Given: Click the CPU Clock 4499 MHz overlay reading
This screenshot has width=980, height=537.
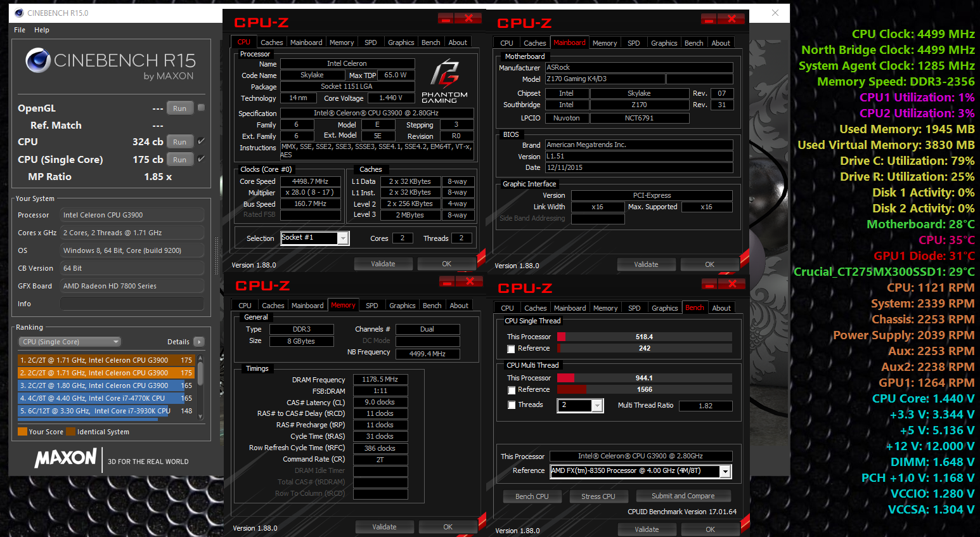Looking at the screenshot, I should pyautogui.click(x=913, y=34).
